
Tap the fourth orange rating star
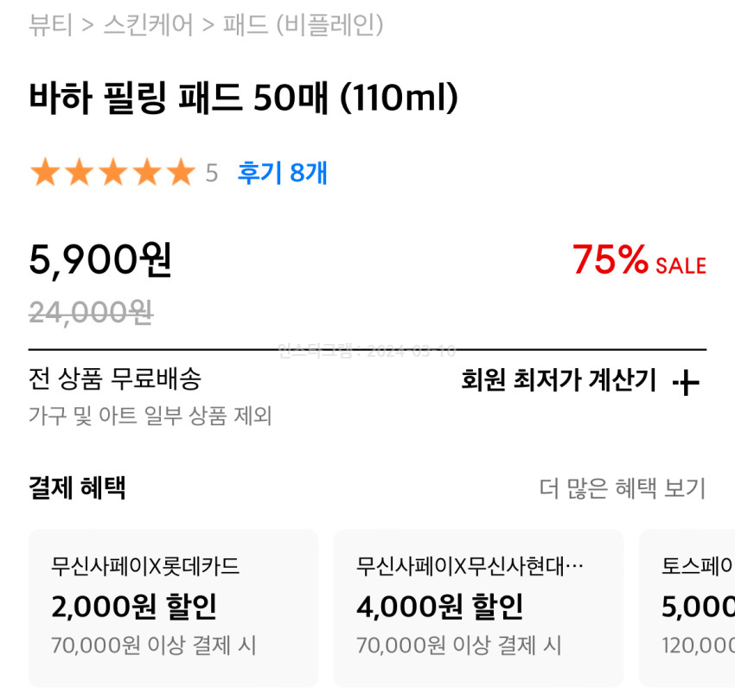tap(147, 174)
